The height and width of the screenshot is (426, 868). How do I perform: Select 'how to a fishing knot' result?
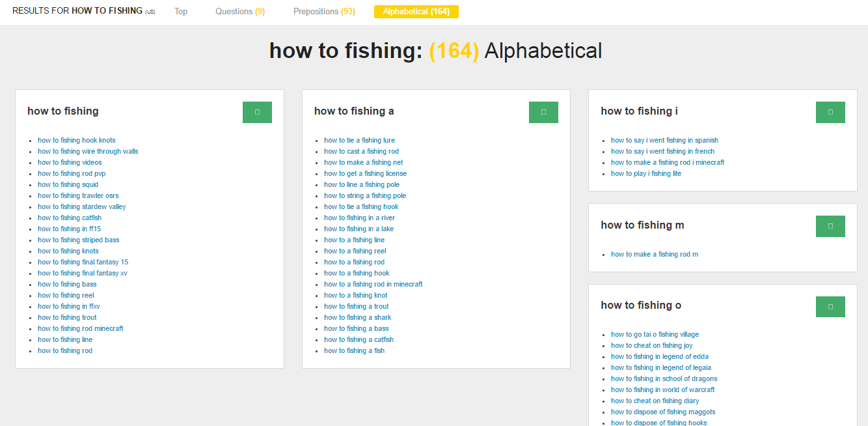coord(356,295)
